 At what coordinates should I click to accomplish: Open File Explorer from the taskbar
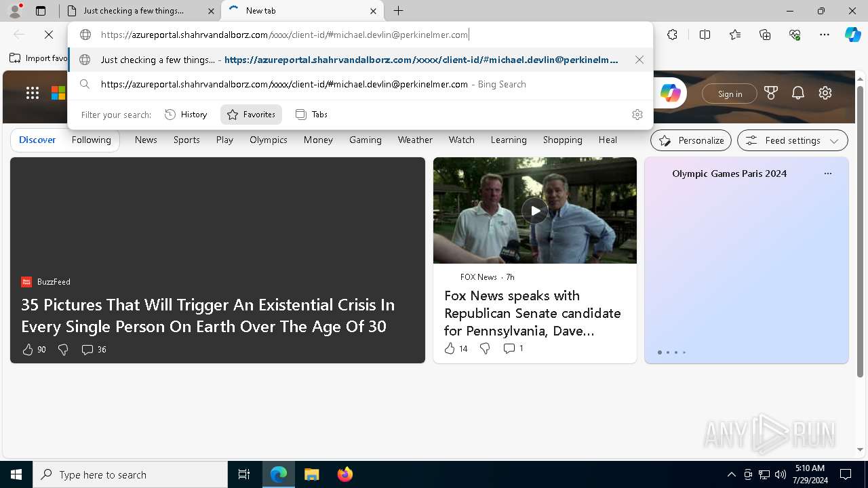(x=311, y=474)
